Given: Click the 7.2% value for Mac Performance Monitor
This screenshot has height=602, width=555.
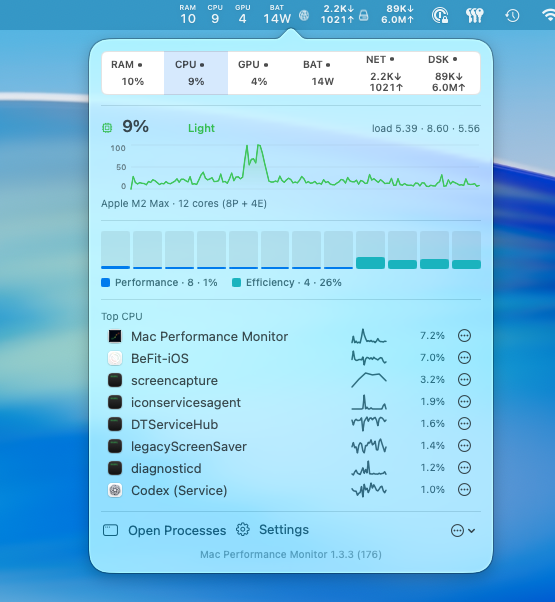Looking at the screenshot, I should pos(432,336).
